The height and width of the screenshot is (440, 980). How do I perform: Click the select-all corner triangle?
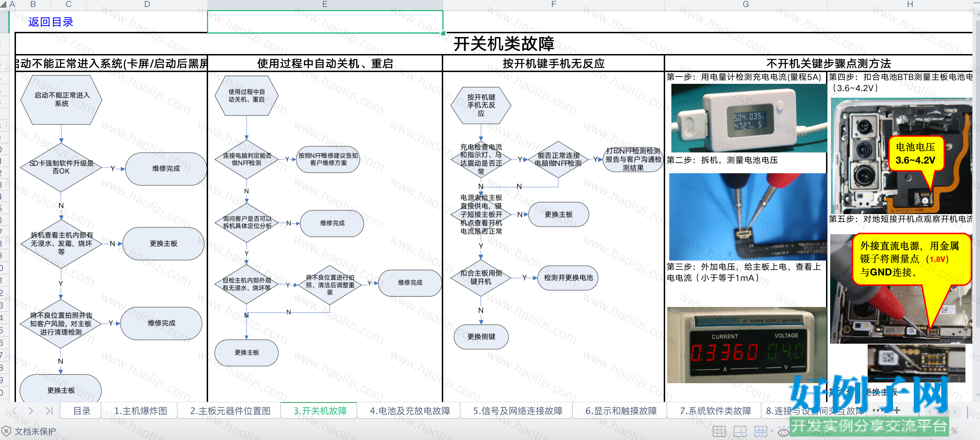[3, 4]
